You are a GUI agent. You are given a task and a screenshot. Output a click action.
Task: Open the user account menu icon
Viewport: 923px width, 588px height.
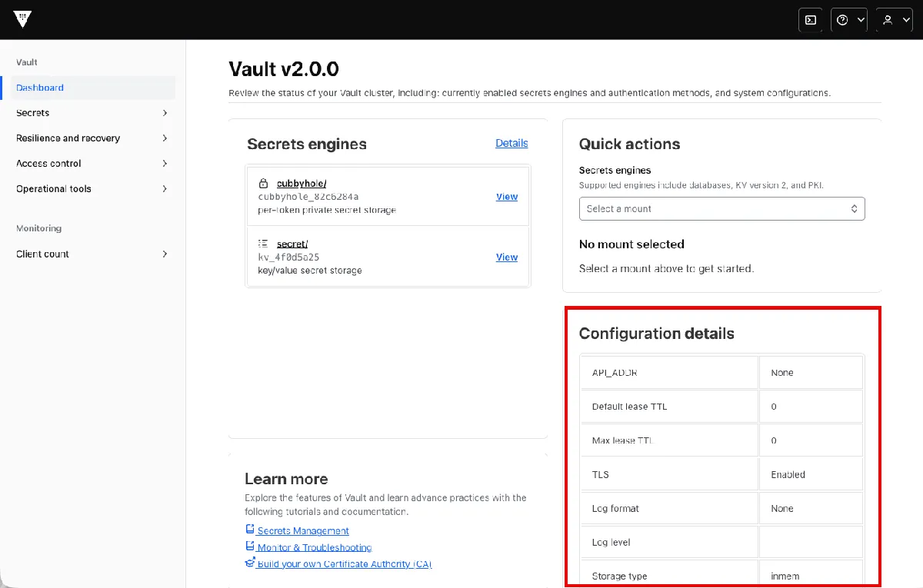click(894, 20)
